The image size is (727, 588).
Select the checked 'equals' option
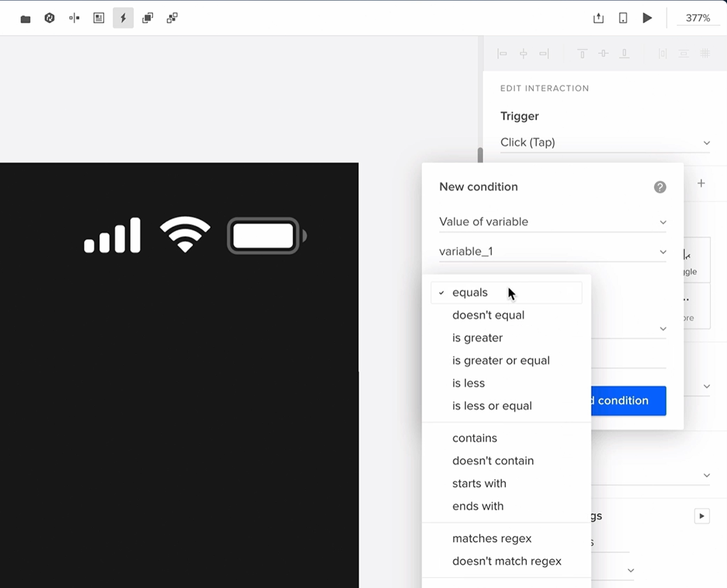point(470,293)
